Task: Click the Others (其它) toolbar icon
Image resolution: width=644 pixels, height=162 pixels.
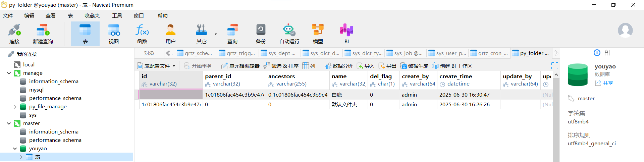Action: [201, 34]
